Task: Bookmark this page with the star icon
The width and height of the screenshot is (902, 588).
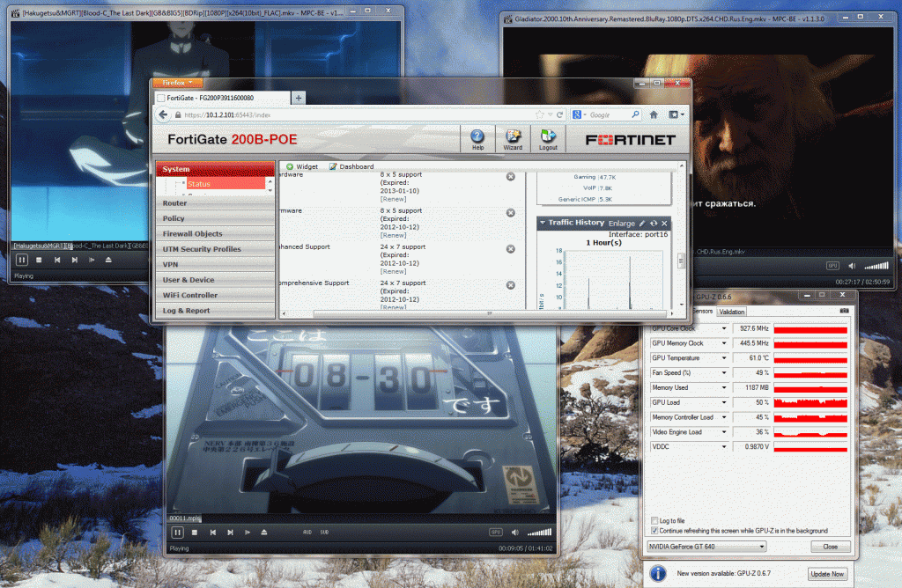Action: point(539,115)
